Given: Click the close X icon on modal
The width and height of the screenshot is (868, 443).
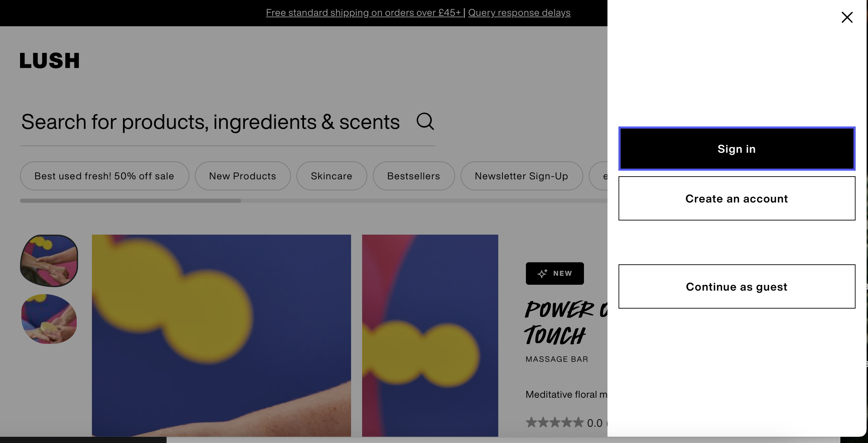Looking at the screenshot, I should point(847,17).
